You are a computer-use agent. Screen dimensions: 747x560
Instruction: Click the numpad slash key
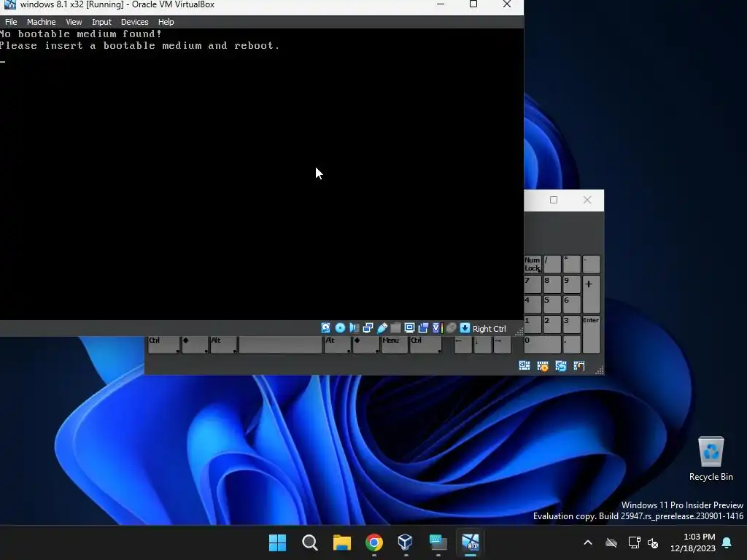point(552,264)
